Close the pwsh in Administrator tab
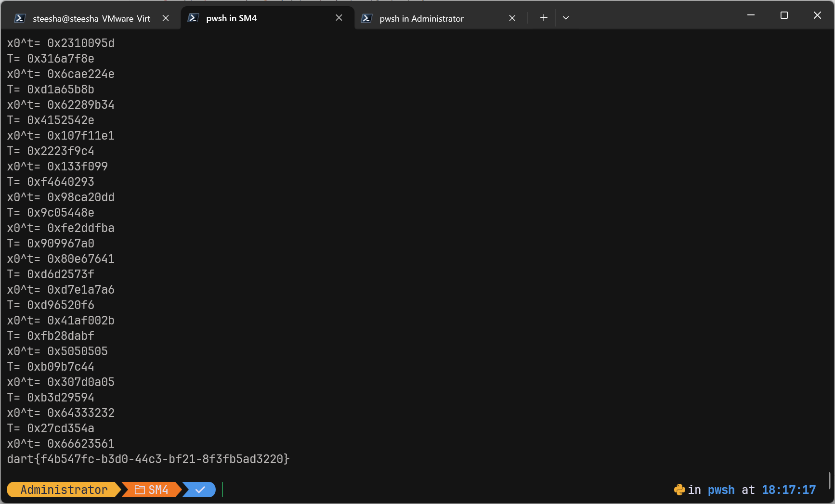835x504 pixels. (512, 18)
